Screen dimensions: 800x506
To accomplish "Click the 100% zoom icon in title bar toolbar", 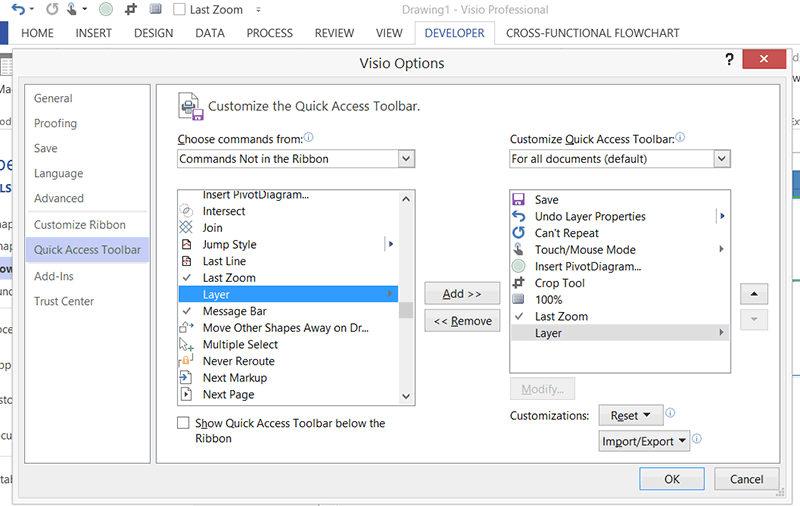I will 156,9.
